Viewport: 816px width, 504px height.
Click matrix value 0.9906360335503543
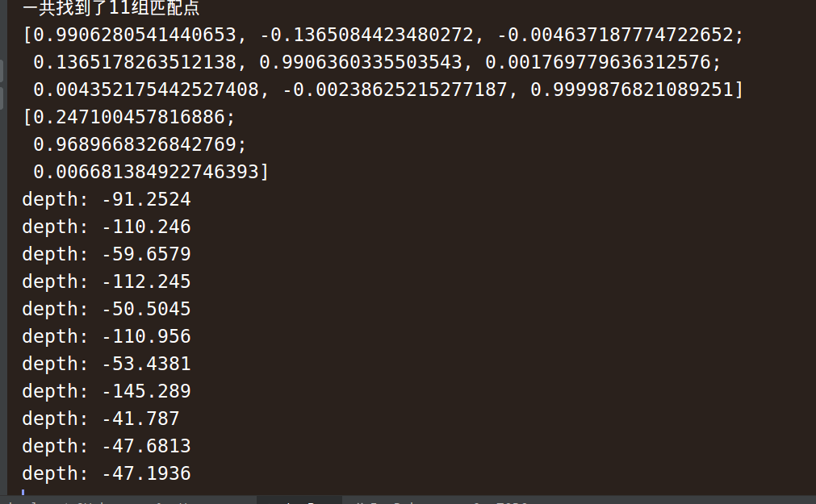[361, 62]
